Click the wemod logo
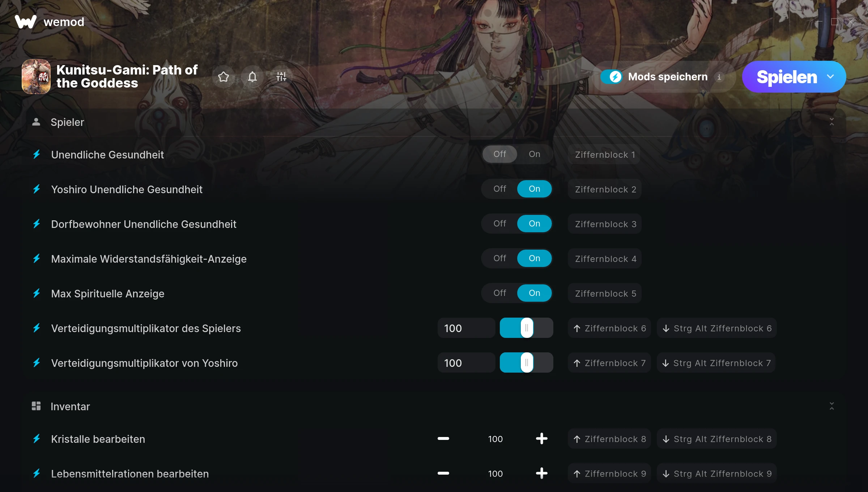The height and width of the screenshot is (492, 868). pos(25,22)
